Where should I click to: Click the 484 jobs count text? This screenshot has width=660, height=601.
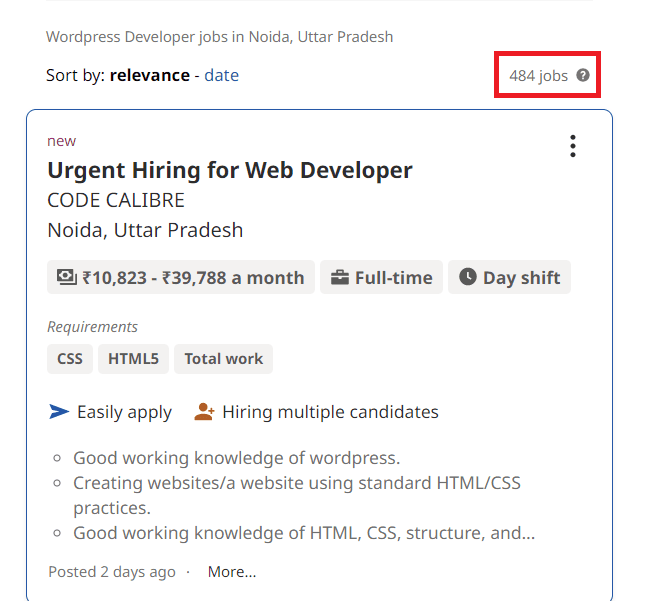tap(538, 76)
